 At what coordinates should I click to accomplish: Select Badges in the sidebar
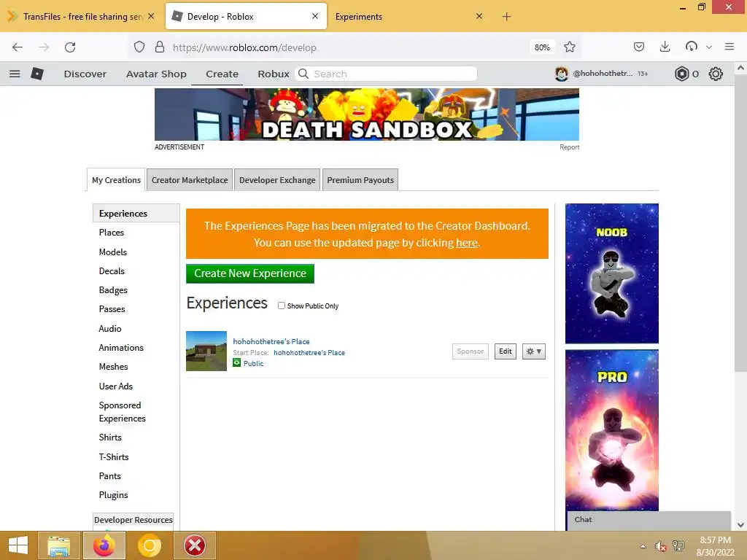click(x=113, y=290)
